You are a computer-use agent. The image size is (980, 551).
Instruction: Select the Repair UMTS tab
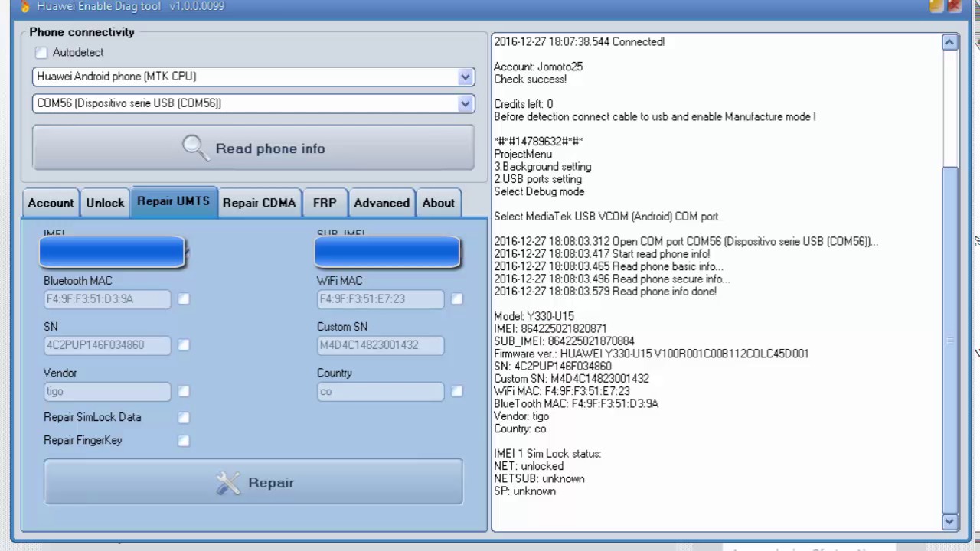(x=174, y=201)
